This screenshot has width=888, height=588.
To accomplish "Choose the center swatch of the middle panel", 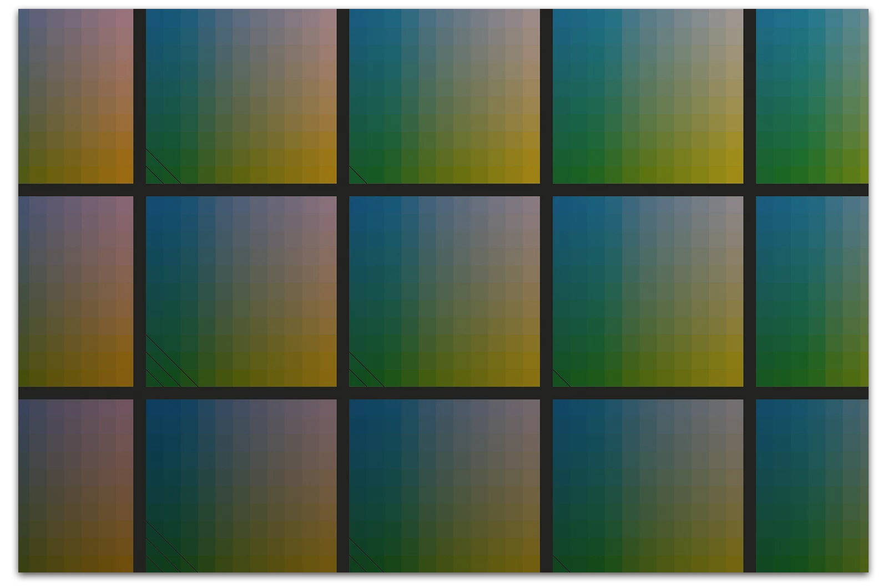I will click(445, 291).
